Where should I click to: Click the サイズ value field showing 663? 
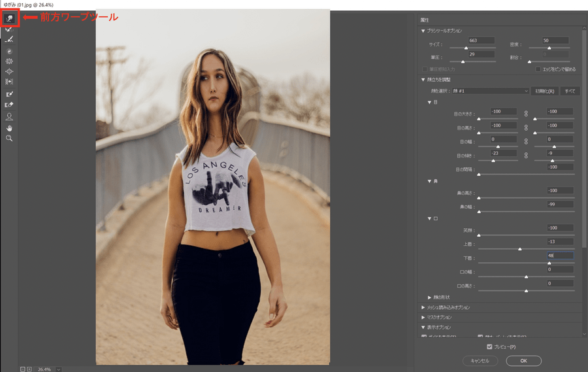point(481,41)
